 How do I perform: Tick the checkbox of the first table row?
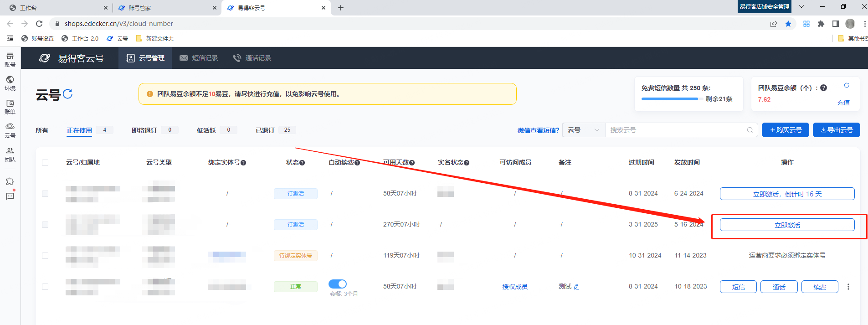click(45, 194)
